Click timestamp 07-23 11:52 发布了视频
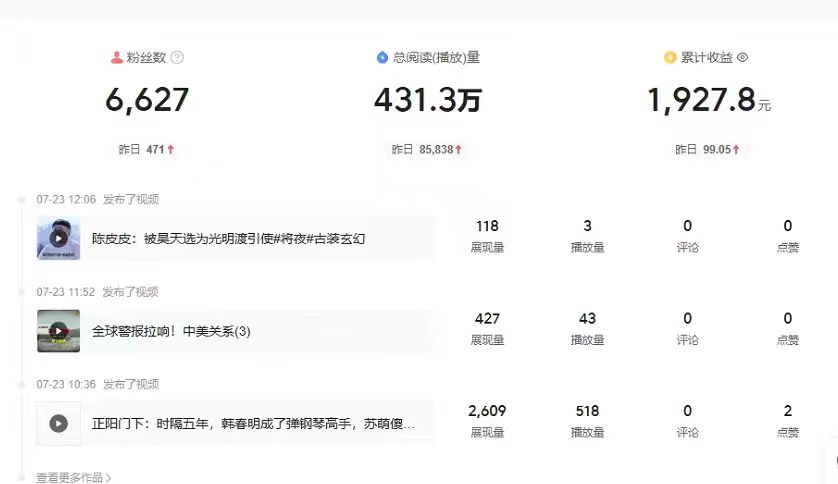The height and width of the screenshot is (484, 838). (x=97, y=292)
